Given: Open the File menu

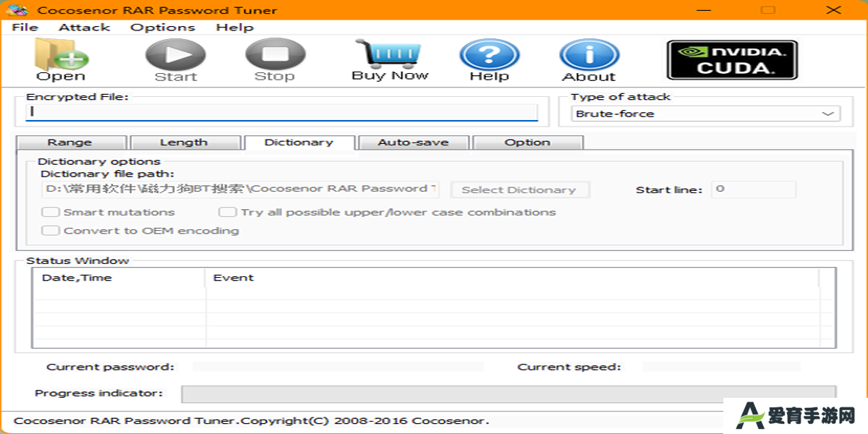Looking at the screenshot, I should pyautogui.click(x=25, y=27).
